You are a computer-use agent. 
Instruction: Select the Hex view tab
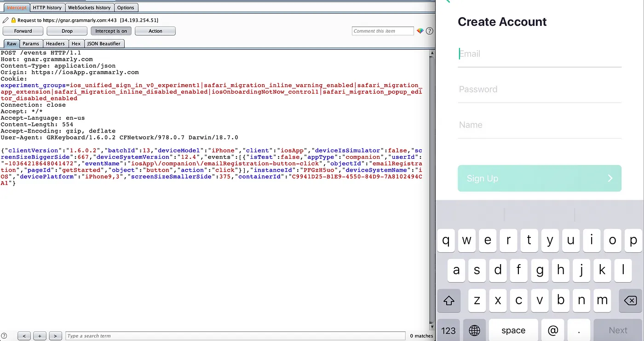click(x=76, y=44)
